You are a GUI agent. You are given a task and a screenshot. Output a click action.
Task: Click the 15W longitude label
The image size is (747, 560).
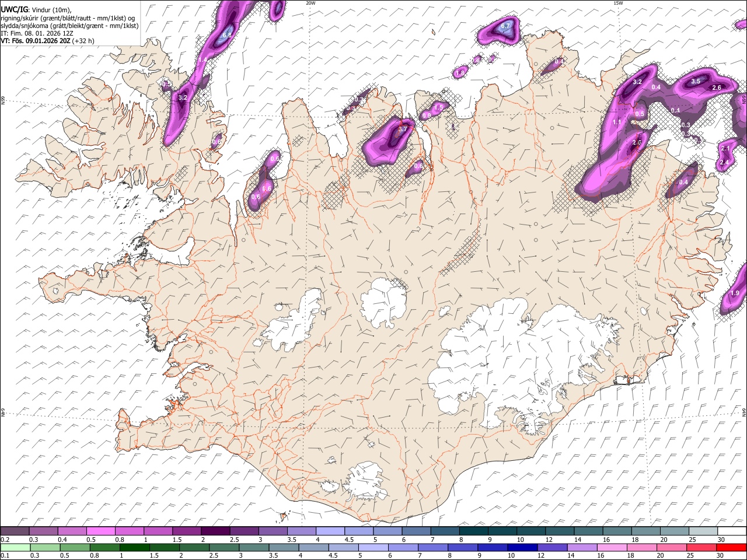[618, 3]
